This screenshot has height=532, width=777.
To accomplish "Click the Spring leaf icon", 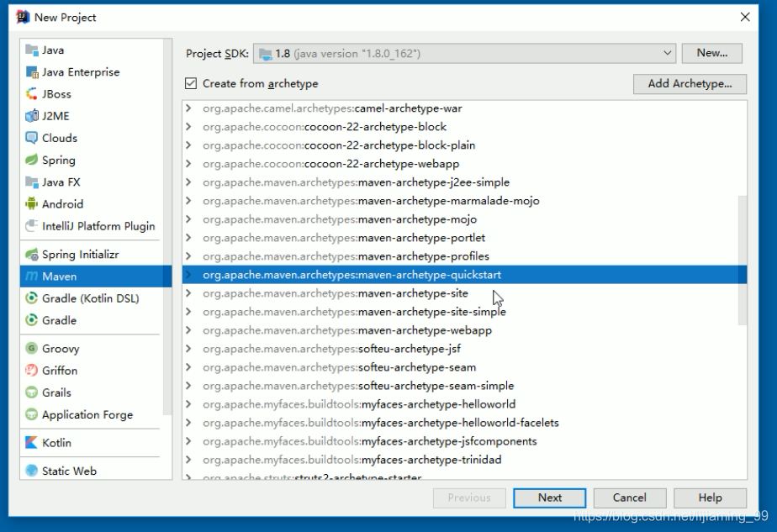I will pyautogui.click(x=32, y=160).
